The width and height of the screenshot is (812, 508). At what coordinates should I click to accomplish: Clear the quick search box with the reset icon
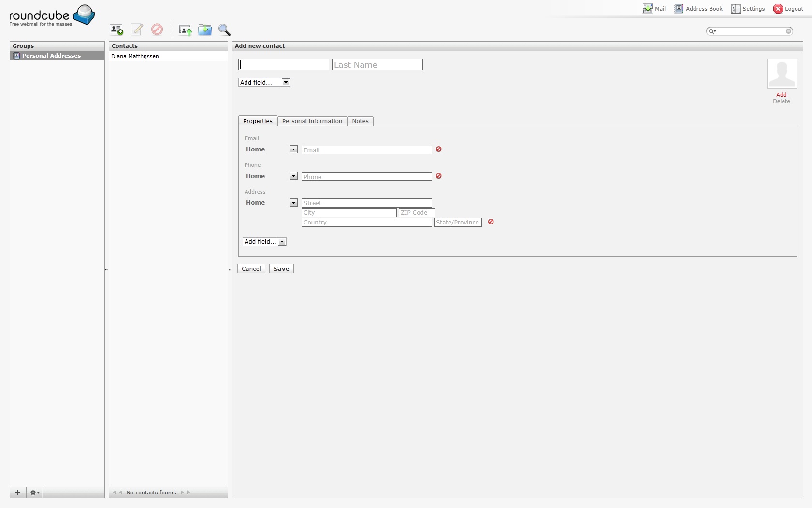[789, 31]
